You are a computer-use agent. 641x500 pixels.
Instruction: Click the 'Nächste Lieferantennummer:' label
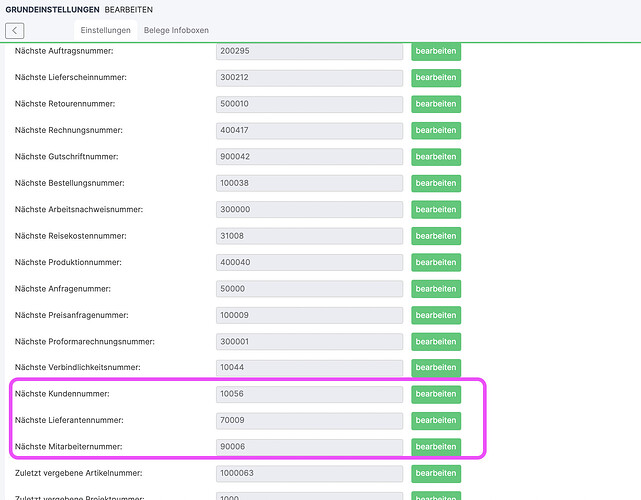(69, 420)
